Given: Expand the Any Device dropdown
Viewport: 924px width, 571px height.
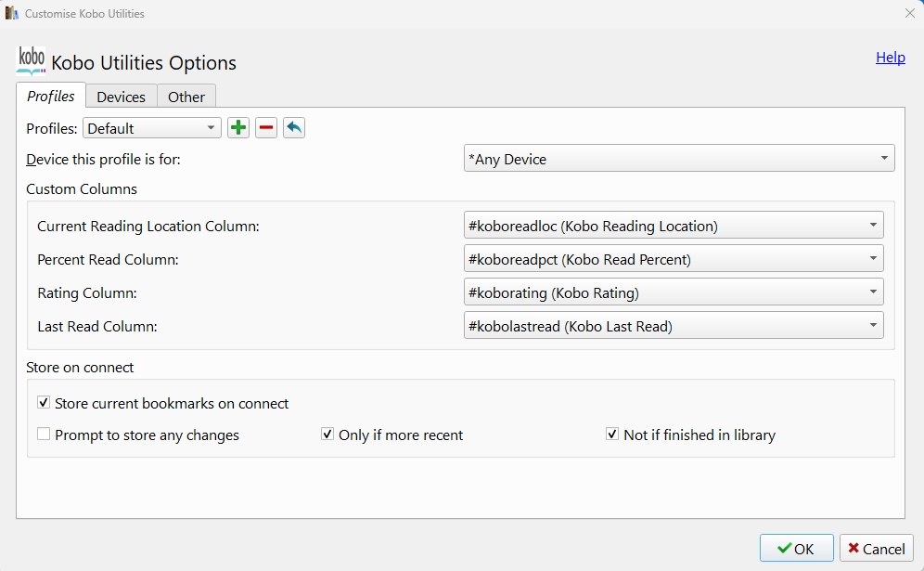Looking at the screenshot, I should [x=679, y=159].
